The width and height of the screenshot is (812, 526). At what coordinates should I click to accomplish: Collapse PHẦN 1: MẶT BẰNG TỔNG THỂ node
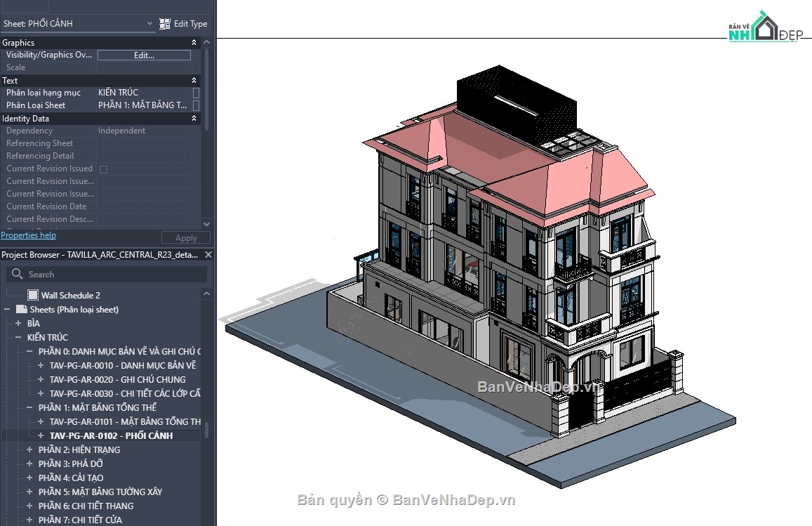pyautogui.click(x=29, y=407)
